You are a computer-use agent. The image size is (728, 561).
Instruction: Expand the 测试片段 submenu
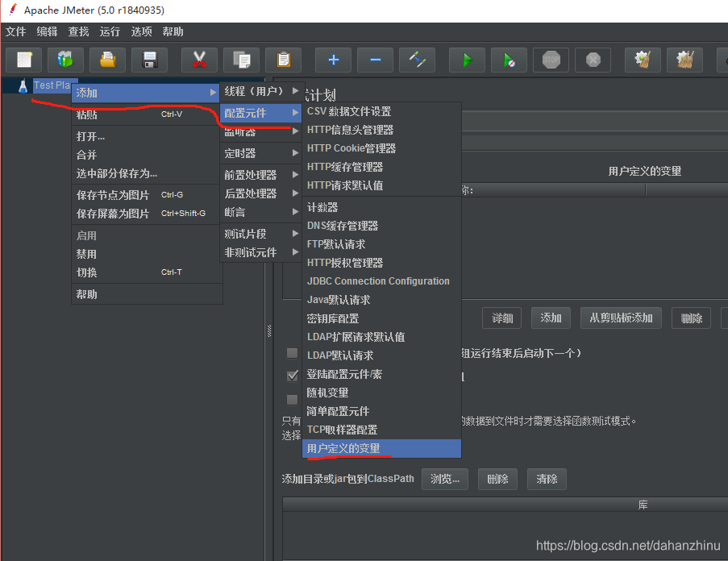(261, 234)
